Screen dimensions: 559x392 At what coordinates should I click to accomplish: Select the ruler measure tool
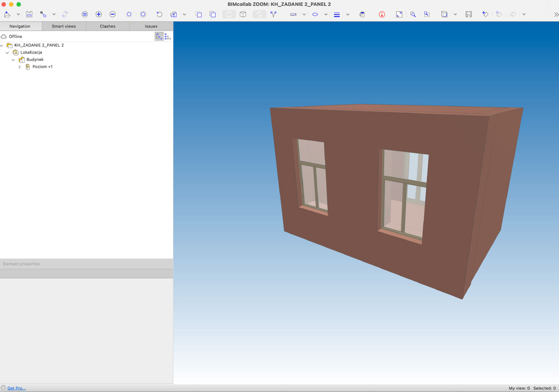coord(293,14)
